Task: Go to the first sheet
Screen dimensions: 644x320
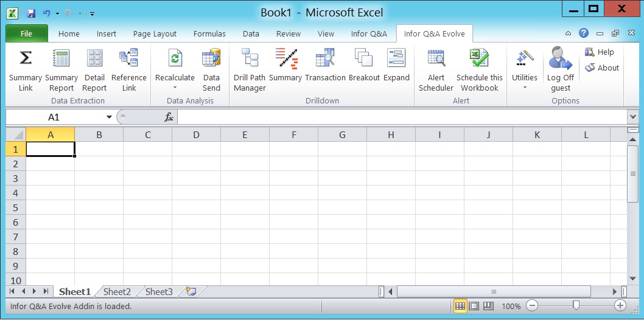Action: point(12,291)
